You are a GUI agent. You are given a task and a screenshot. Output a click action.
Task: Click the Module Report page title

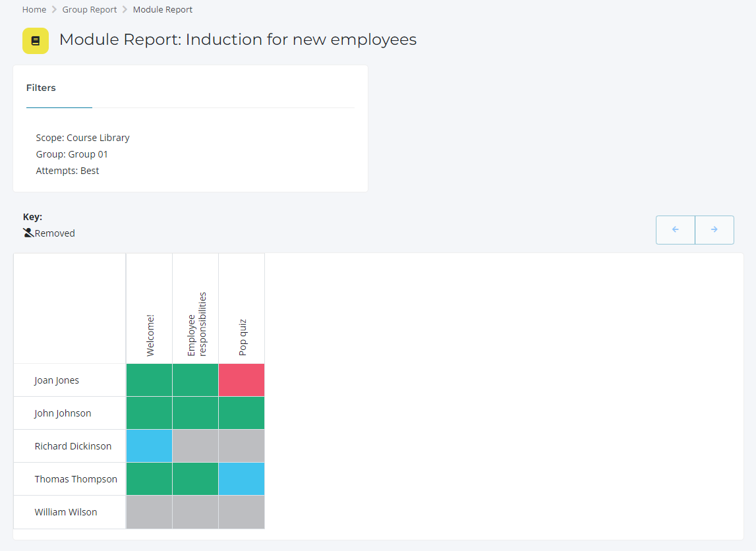pyautogui.click(x=238, y=40)
